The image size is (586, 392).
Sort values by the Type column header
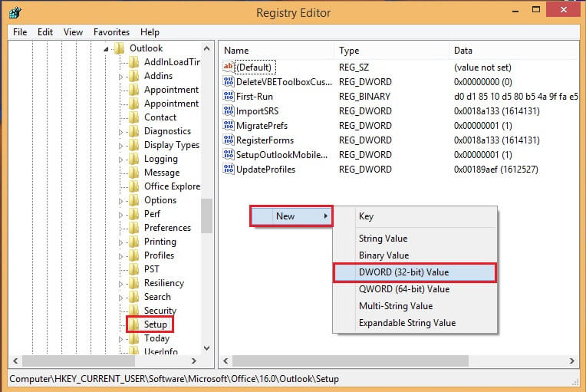(x=392, y=51)
